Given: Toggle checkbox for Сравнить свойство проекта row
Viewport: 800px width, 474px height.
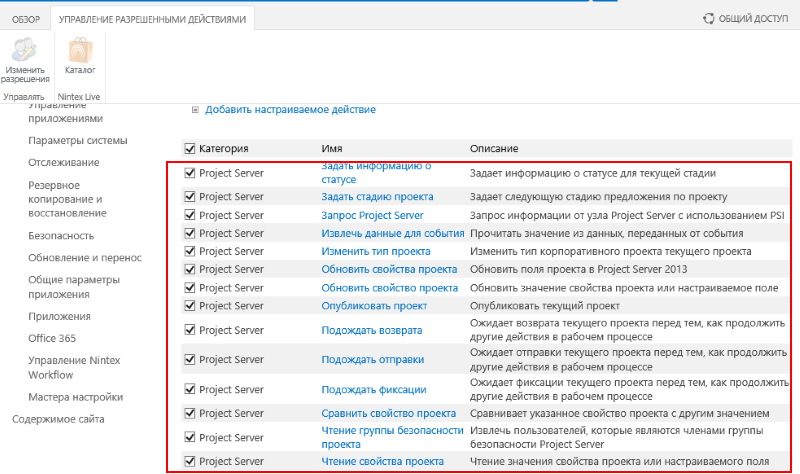Looking at the screenshot, I should click(190, 413).
